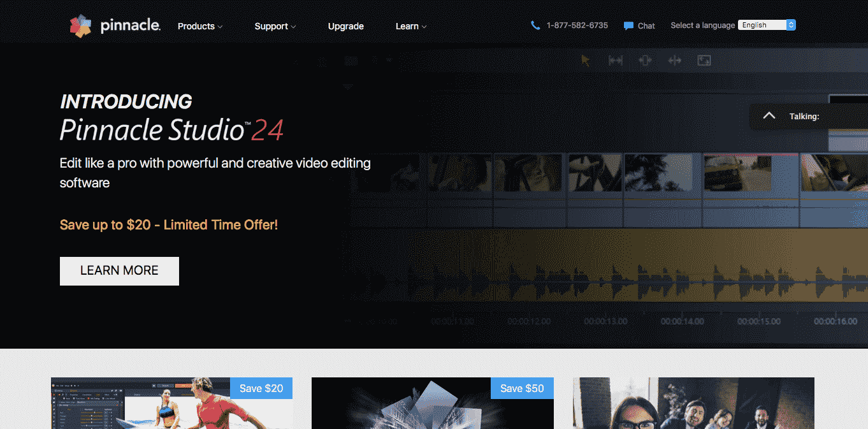Open the exploding photos product card thumbnail
This screenshot has height=429, width=868.
pos(432,403)
